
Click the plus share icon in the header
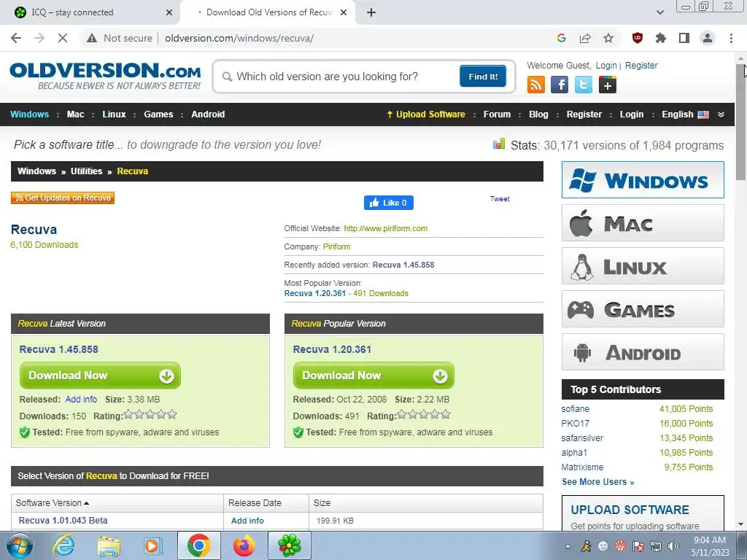point(608,85)
